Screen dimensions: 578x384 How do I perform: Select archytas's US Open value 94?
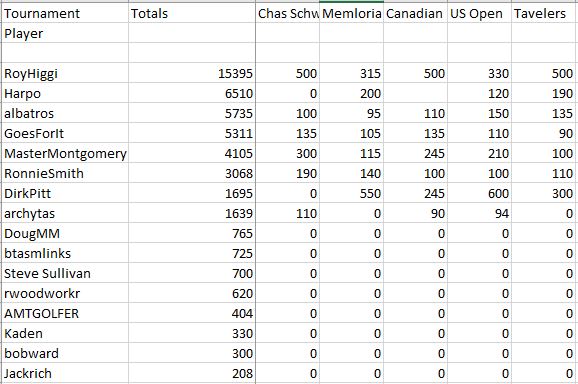point(480,213)
